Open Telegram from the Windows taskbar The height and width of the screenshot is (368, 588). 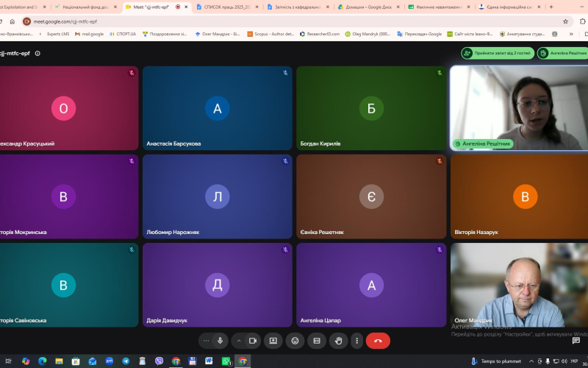pos(126,361)
